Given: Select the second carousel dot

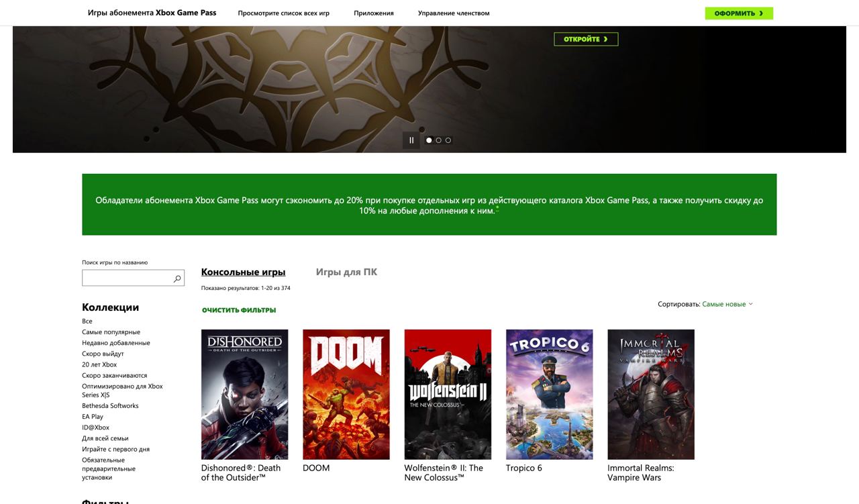Looking at the screenshot, I should 439,140.
